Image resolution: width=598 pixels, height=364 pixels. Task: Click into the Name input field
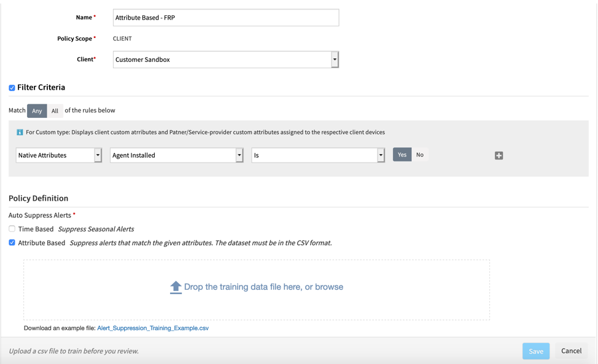(225, 18)
